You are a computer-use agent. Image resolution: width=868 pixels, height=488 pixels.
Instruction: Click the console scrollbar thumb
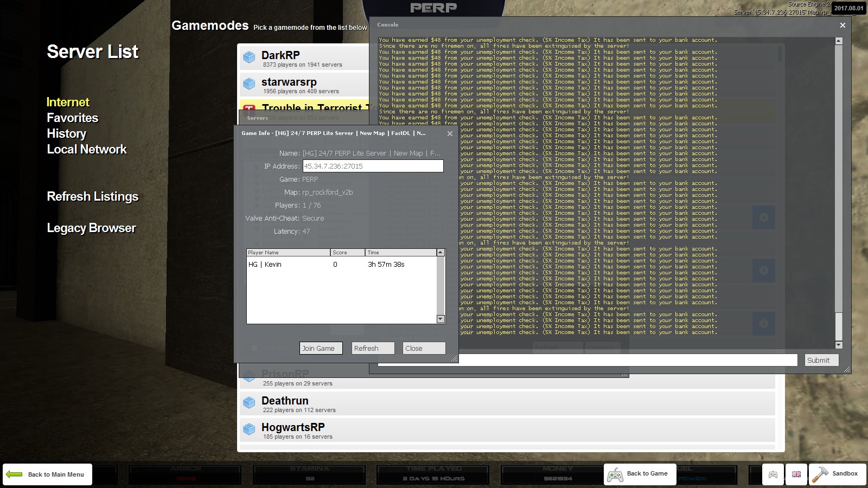839,326
